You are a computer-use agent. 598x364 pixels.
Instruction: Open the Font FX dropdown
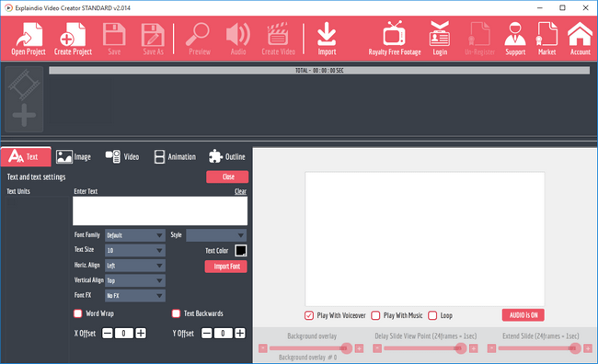point(135,295)
